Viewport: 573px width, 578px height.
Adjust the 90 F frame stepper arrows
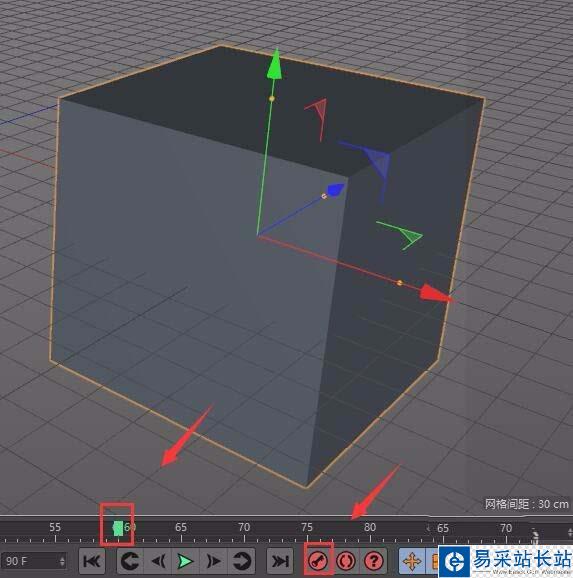(62, 561)
